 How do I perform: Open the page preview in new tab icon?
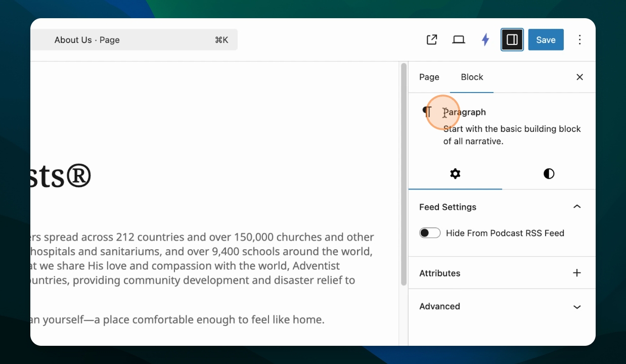pyautogui.click(x=432, y=40)
